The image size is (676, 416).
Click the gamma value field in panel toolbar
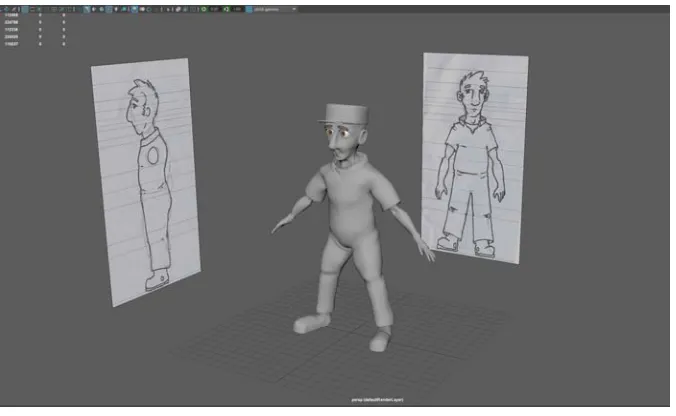pyautogui.click(x=237, y=9)
